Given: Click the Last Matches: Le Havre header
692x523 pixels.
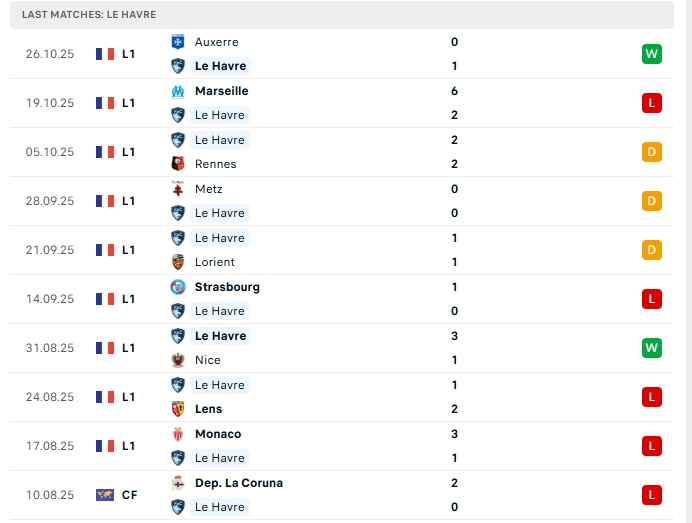Looking at the screenshot, I should tap(88, 15).
